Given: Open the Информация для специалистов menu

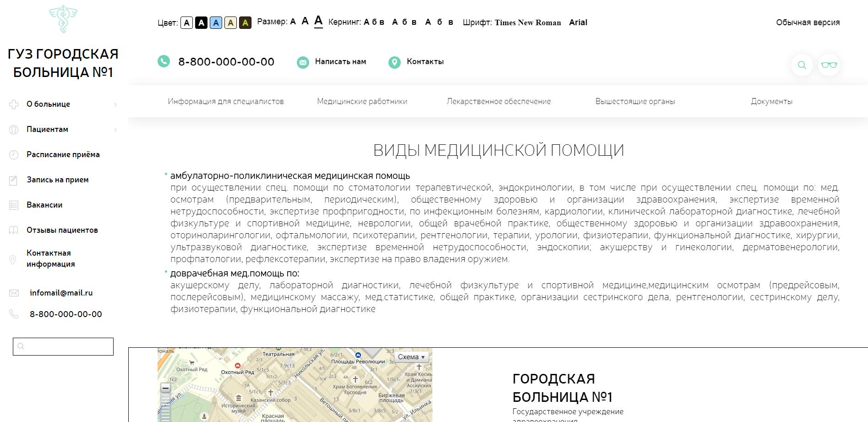Looking at the screenshot, I should pos(226,101).
